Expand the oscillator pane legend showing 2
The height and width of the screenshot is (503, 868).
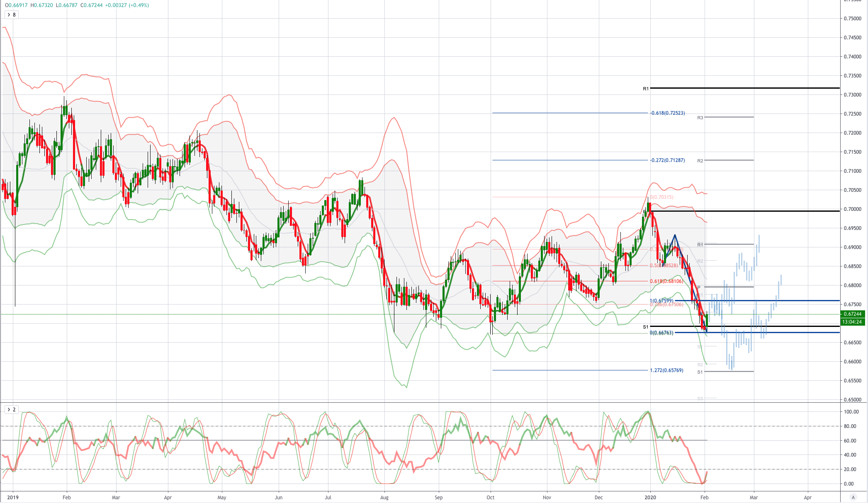click(x=11, y=410)
